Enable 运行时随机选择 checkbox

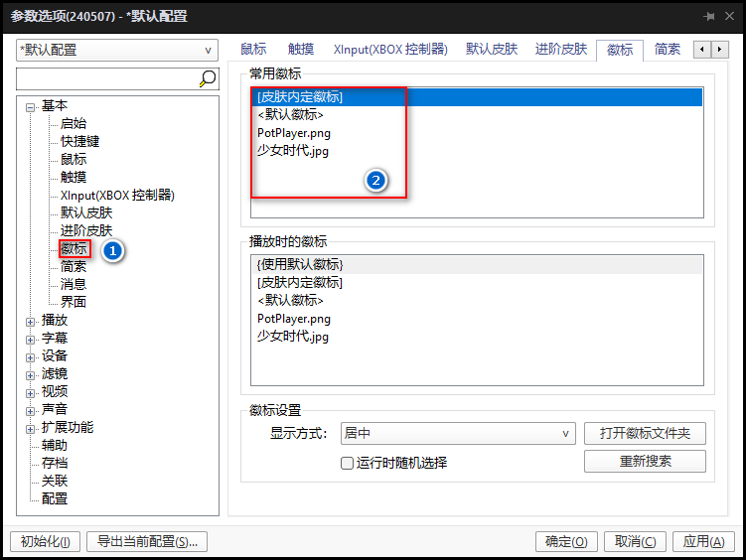coord(347,463)
